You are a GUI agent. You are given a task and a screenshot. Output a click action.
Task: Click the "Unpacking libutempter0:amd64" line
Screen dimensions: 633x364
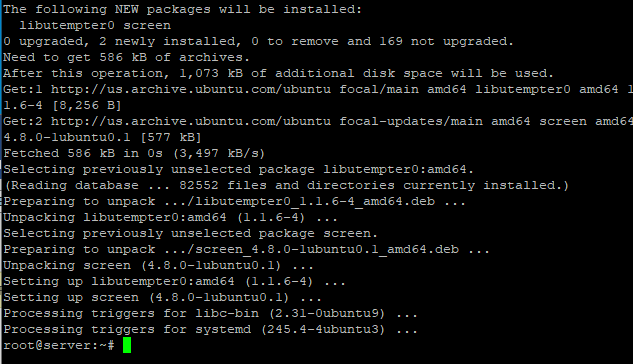pos(170,218)
